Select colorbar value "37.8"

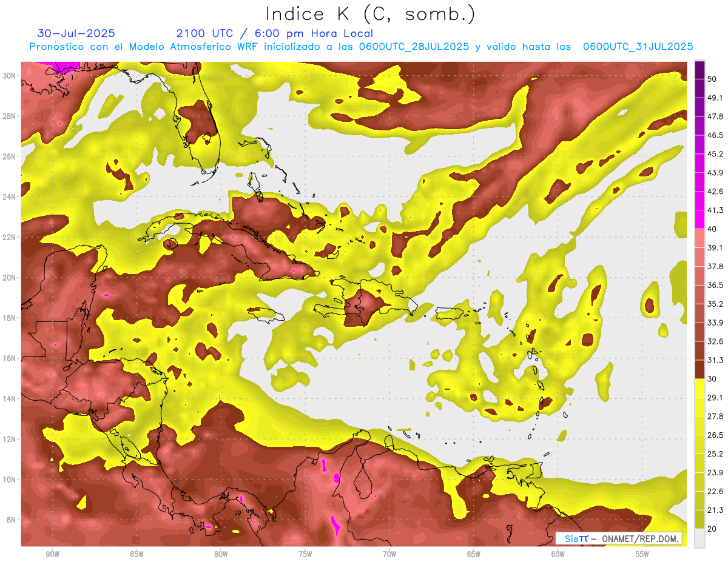tap(715, 266)
